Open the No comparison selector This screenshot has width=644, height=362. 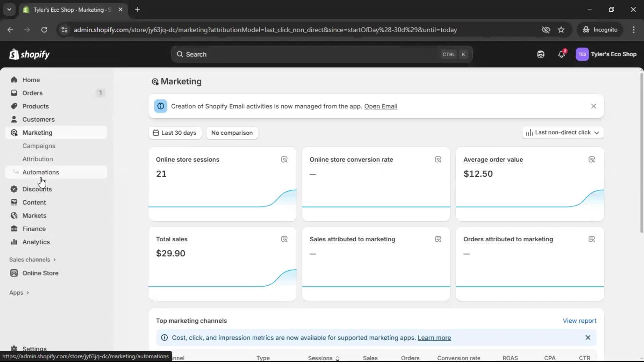click(x=232, y=133)
